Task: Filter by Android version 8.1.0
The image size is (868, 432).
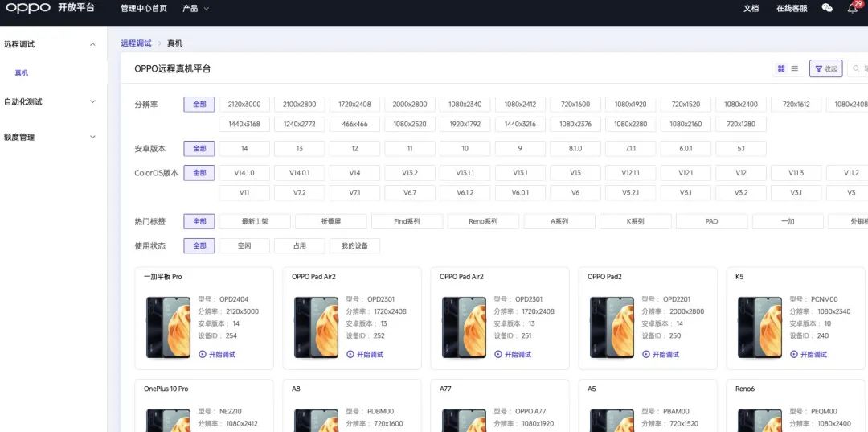Action: 575,149
